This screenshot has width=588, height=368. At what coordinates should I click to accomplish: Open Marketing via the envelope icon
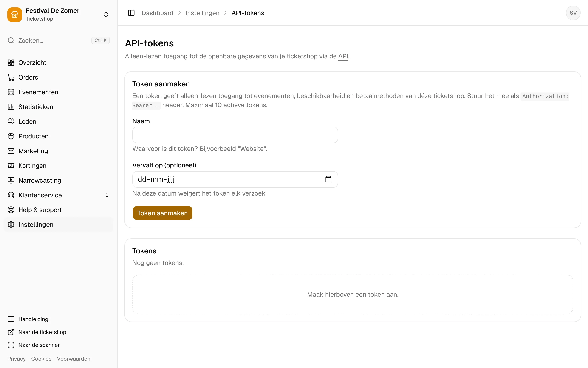[x=11, y=151]
